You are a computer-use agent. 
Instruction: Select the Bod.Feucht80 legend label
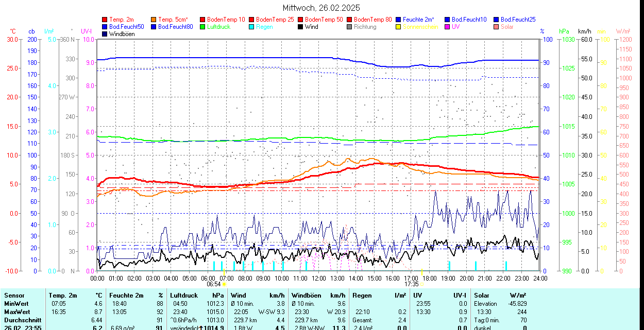(x=175, y=27)
